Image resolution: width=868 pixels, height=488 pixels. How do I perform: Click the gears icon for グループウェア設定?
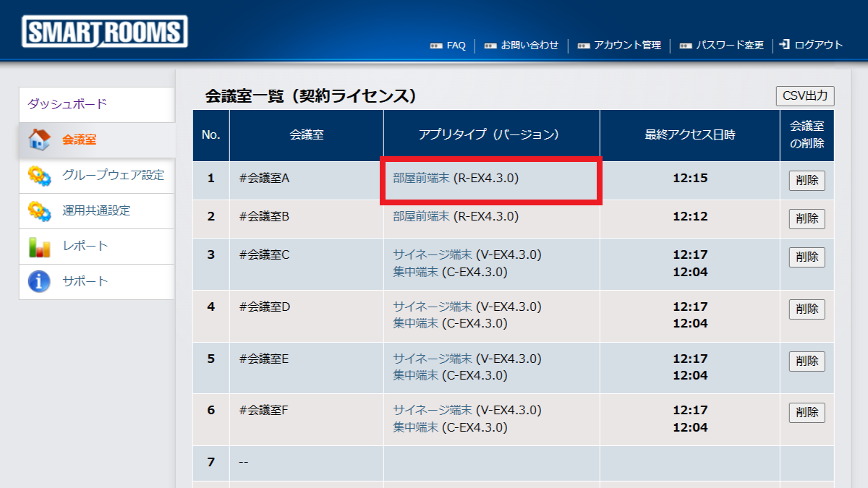pyautogui.click(x=39, y=176)
